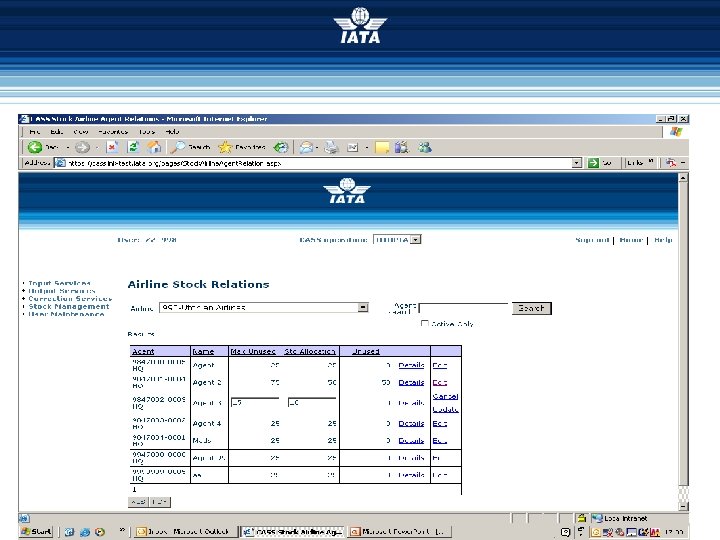Open the Mail icon dropdown arrow
720x540 pixels.
(x=317, y=147)
